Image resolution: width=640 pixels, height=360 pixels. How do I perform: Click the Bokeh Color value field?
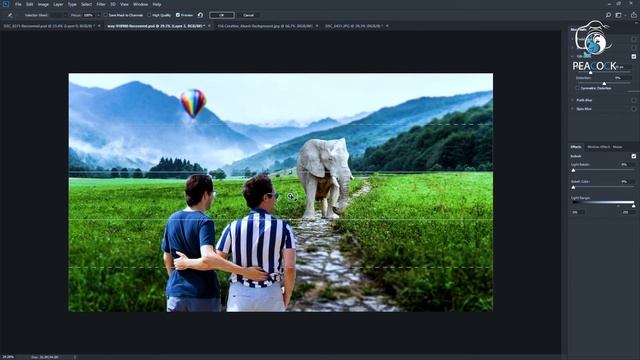pos(626,182)
